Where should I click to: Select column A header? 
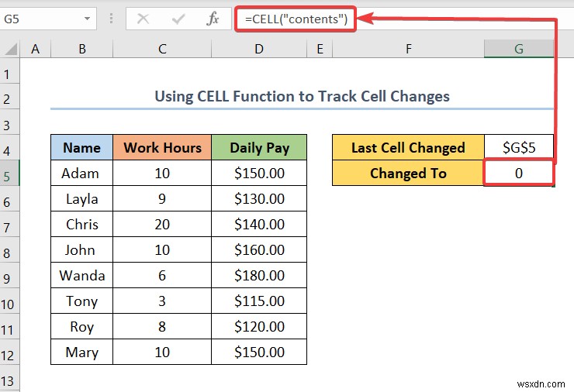coord(35,49)
